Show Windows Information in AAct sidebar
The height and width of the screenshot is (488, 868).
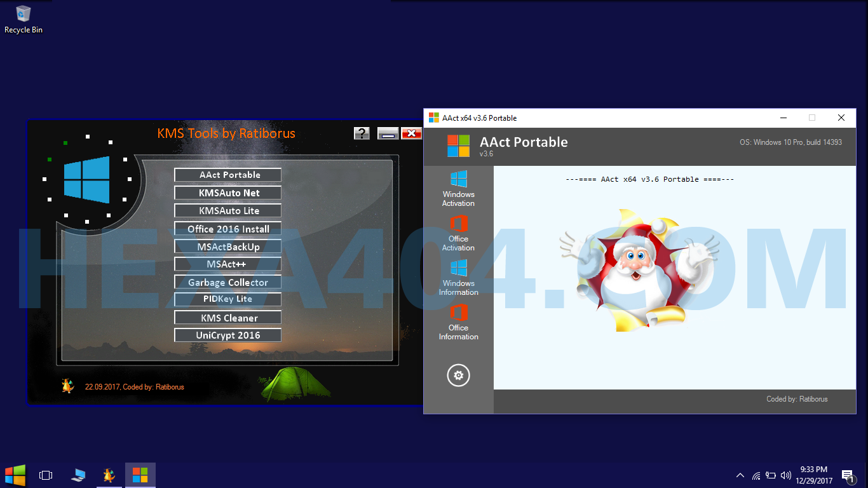click(x=458, y=277)
